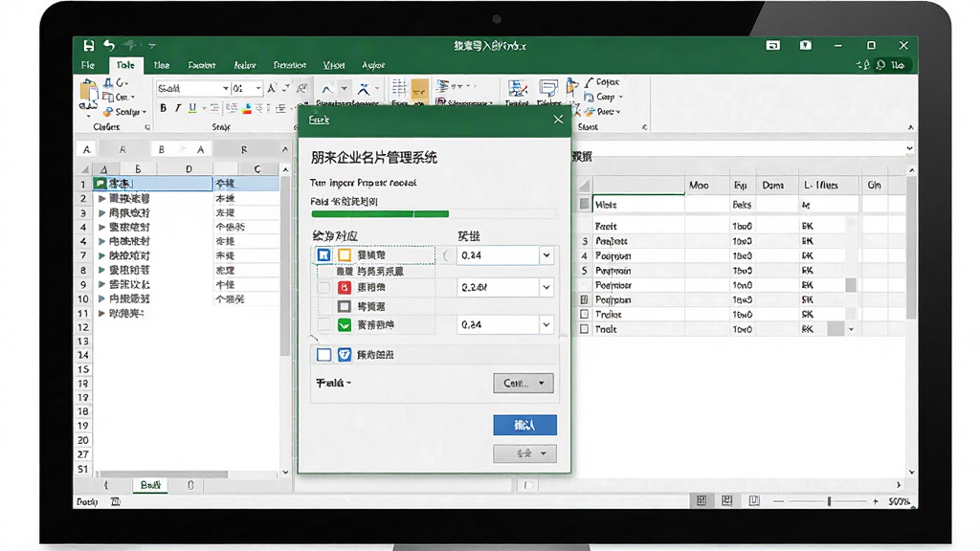Open the third value dropdown beside green icon
Viewport: 980px width, 551px height.
point(546,325)
